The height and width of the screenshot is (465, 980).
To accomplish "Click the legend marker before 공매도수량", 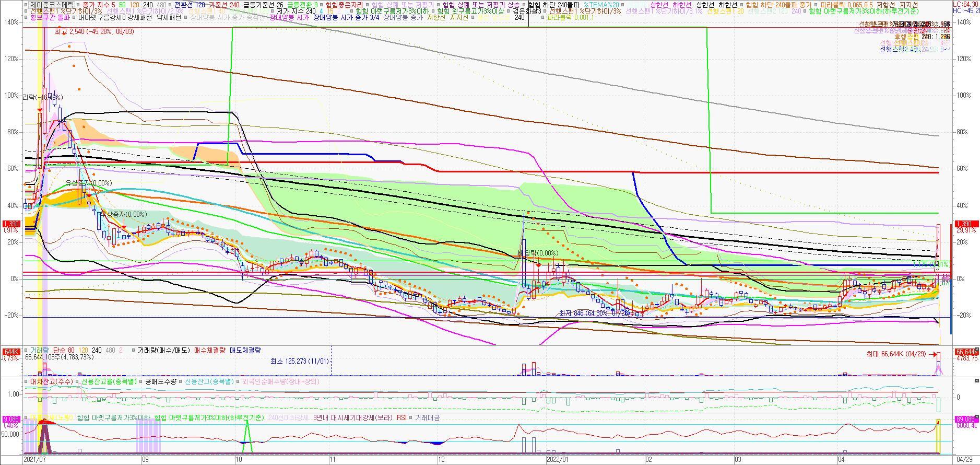I will (x=141, y=381).
